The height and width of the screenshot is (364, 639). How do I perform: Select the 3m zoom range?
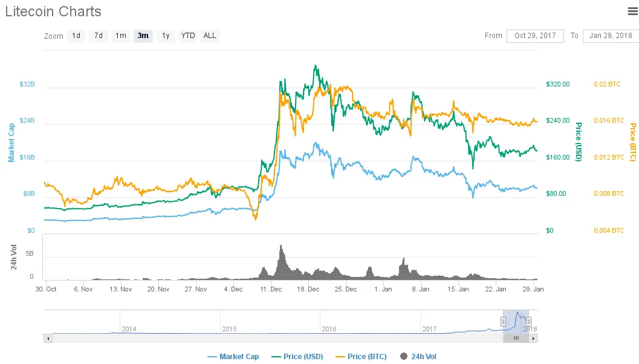[143, 36]
